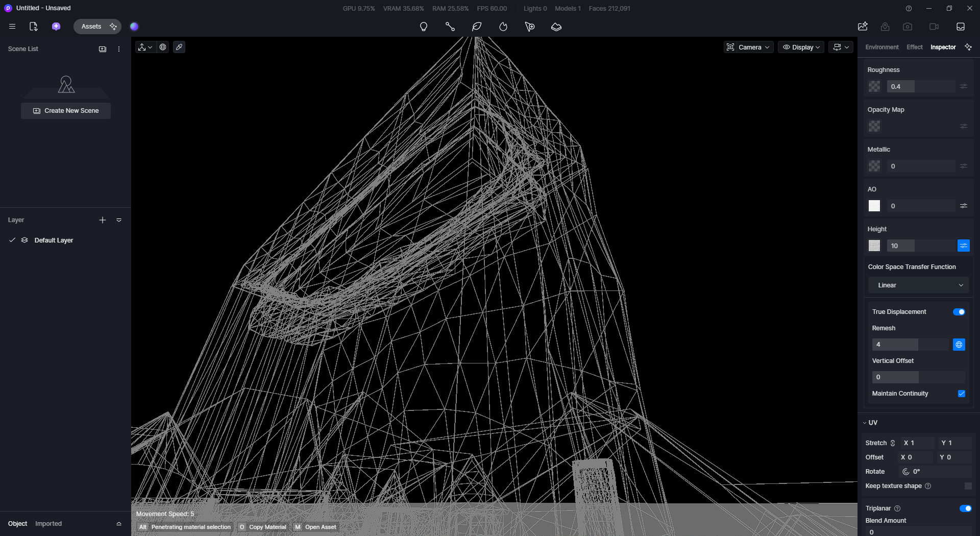
Task: Select the light bulb tool
Action: (x=423, y=27)
